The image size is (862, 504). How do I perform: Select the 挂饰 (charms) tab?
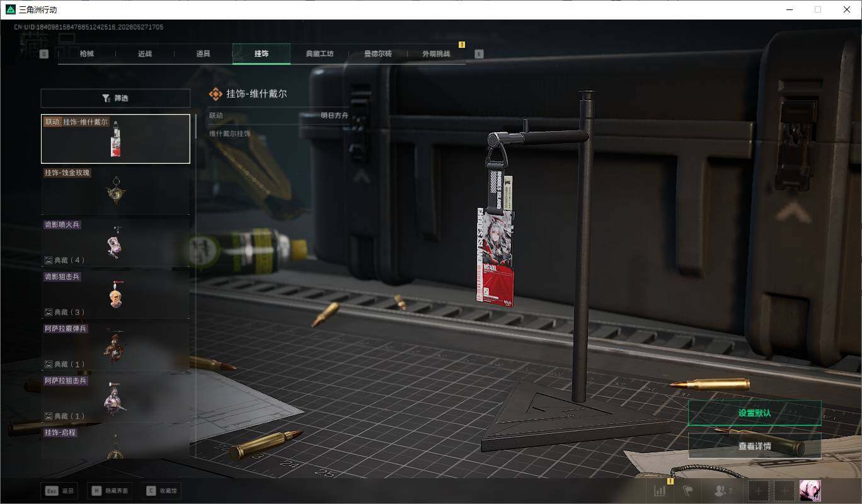261,54
